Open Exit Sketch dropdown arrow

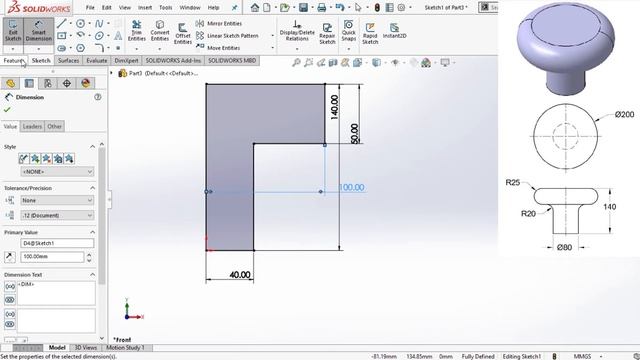13,49
